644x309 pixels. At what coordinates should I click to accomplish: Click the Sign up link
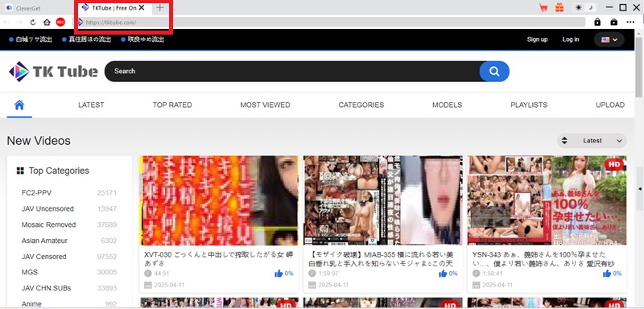tap(537, 39)
